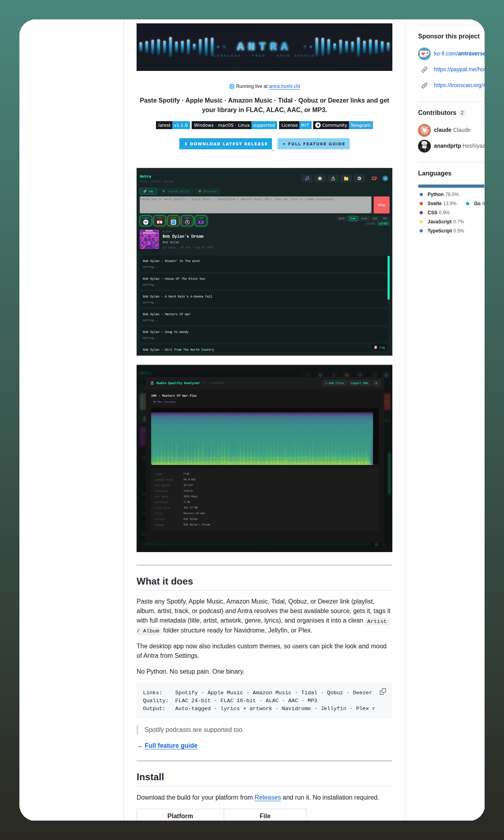504x840 pixels.
Task: Click Stop button in Antra app
Action: click(x=382, y=205)
